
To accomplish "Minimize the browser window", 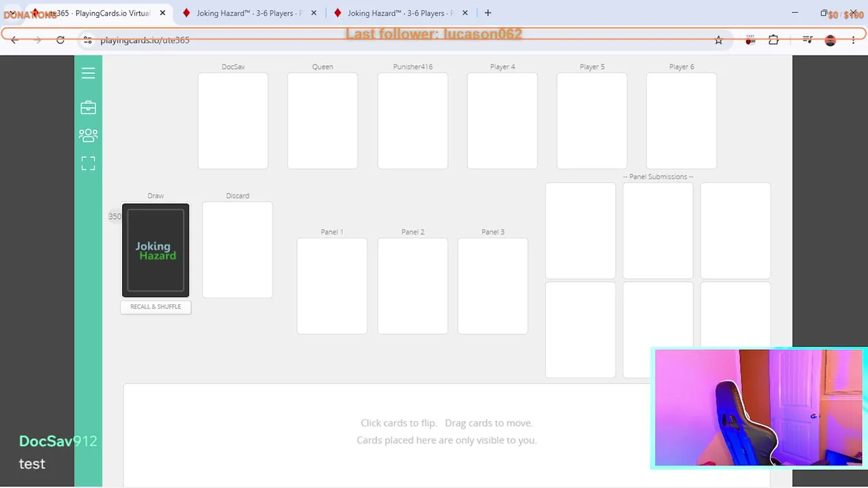I will click(795, 13).
